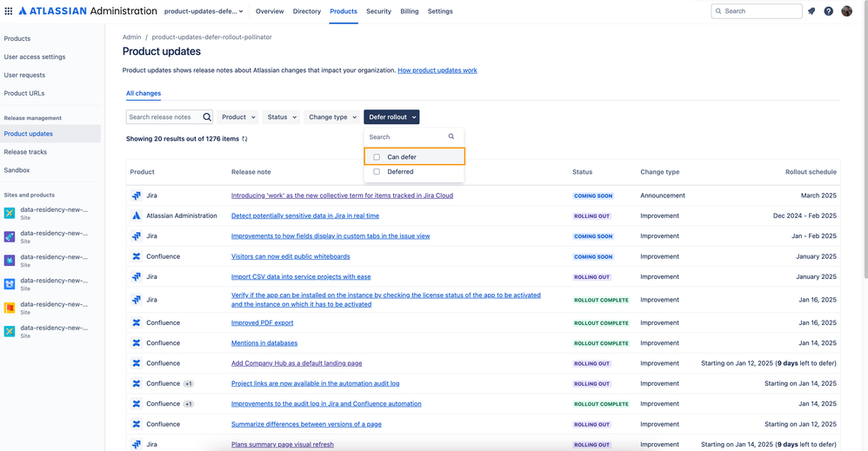
Task: Go to the Billing tab
Action: [410, 11]
